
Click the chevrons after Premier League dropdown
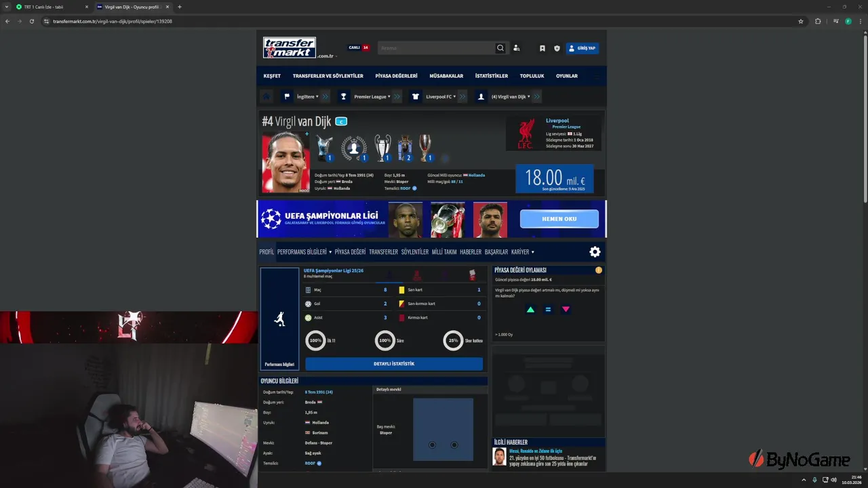(x=397, y=96)
